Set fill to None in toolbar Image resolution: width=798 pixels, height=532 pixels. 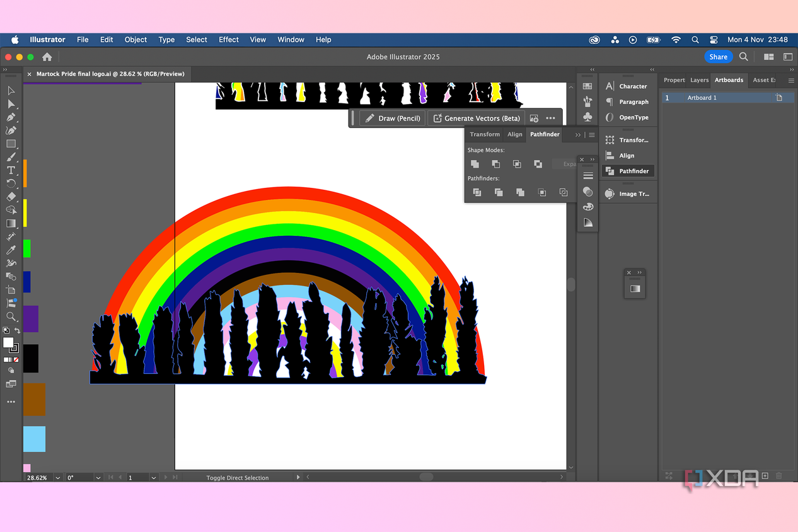point(18,359)
